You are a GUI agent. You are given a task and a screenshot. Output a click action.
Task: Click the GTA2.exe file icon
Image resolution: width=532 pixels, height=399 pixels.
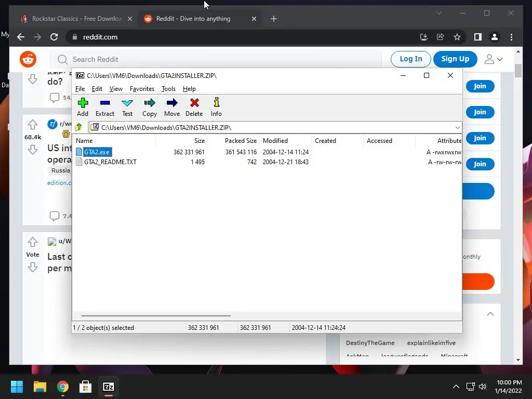coord(79,152)
